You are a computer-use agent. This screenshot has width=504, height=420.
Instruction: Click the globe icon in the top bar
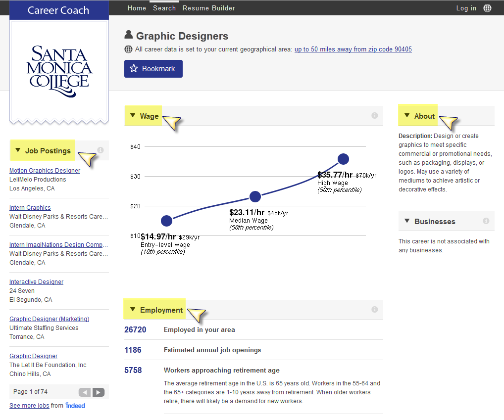click(x=487, y=8)
